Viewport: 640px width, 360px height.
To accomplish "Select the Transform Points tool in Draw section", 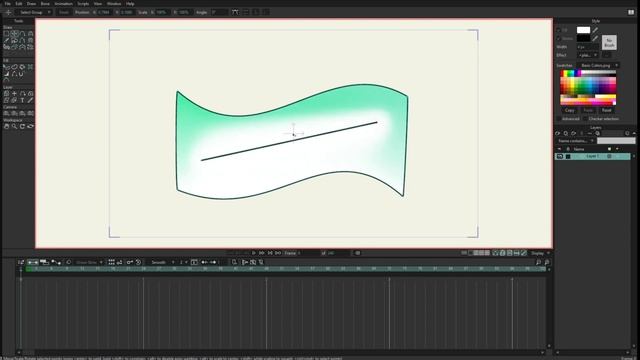I will (14, 33).
